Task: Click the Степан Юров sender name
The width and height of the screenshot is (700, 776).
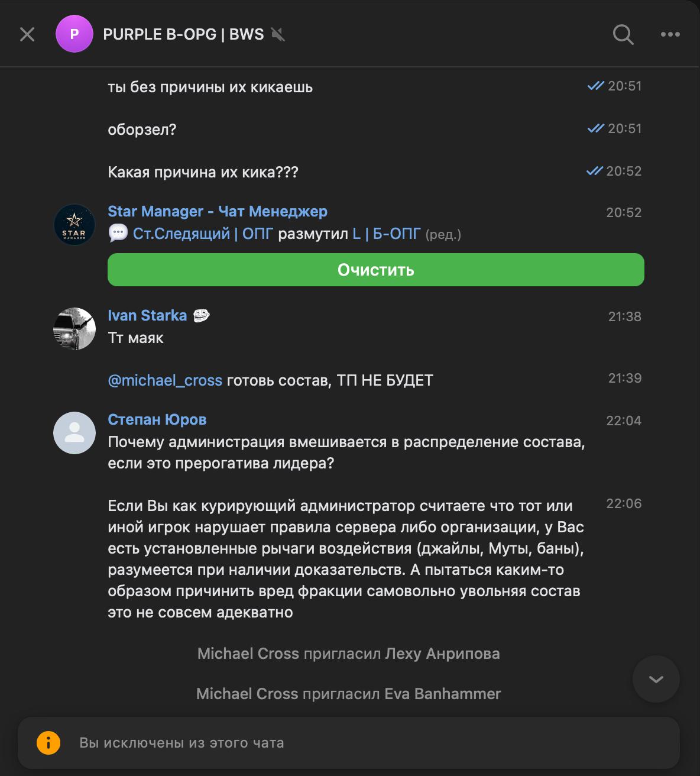Action: click(x=157, y=419)
